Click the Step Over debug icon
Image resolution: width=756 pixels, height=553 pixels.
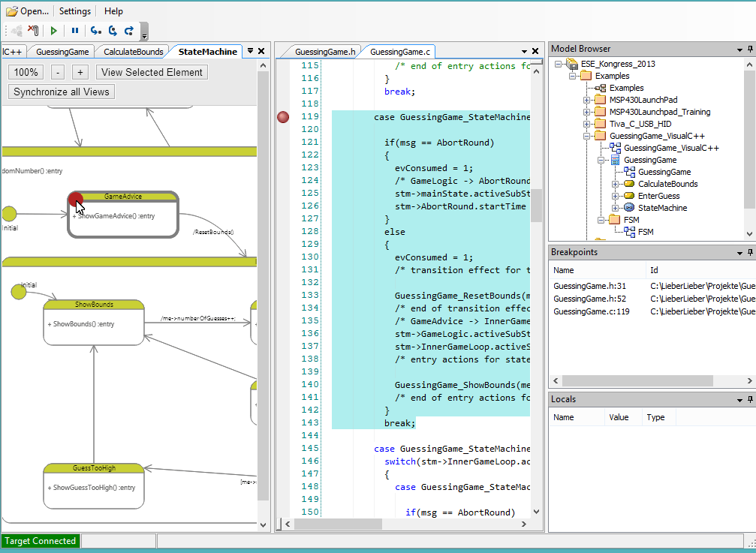113,31
